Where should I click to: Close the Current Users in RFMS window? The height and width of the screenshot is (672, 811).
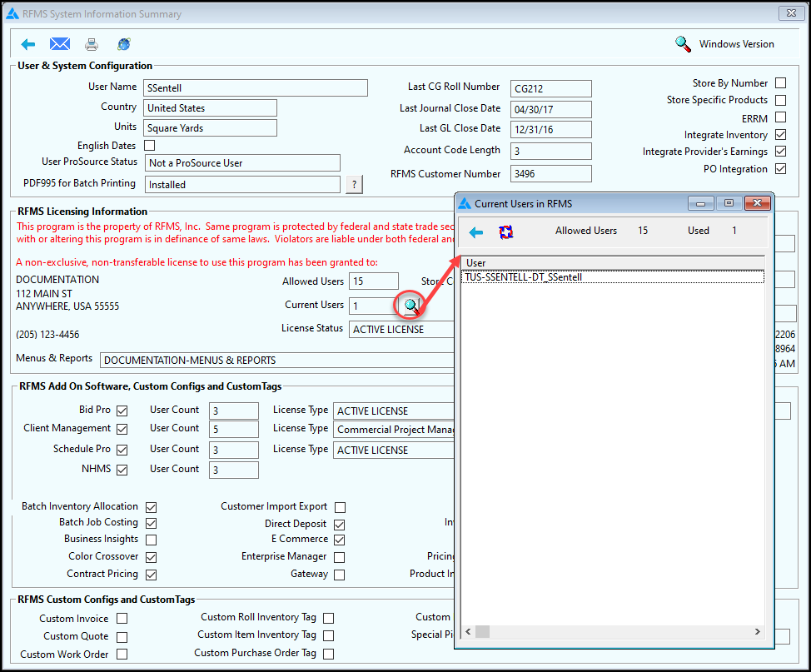pyautogui.click(x=757, y=203)
